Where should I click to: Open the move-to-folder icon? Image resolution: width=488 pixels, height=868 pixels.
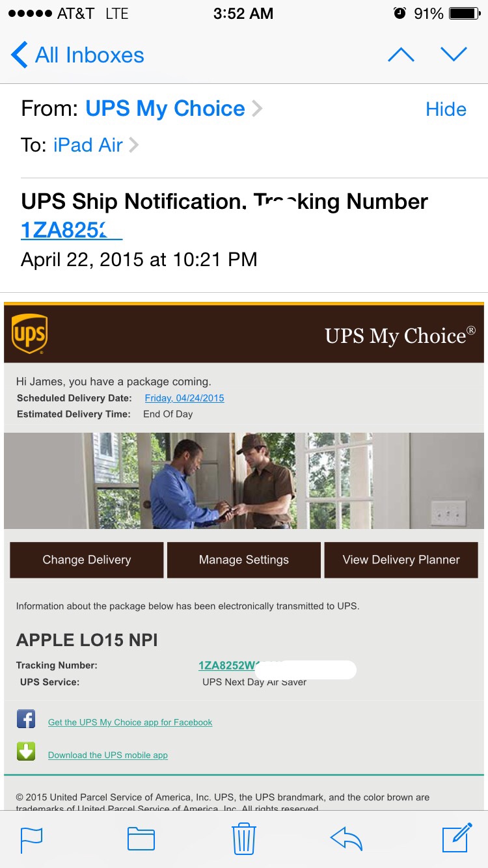tap(141, 839)
